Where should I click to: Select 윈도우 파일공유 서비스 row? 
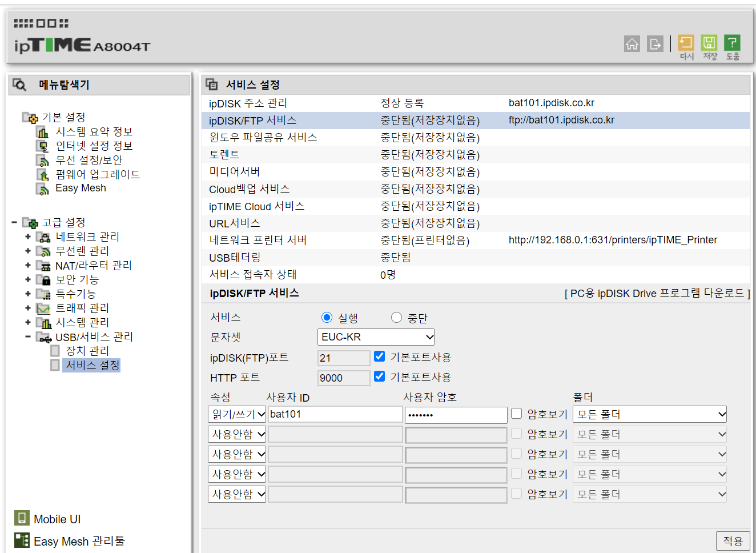click(476, 138)
